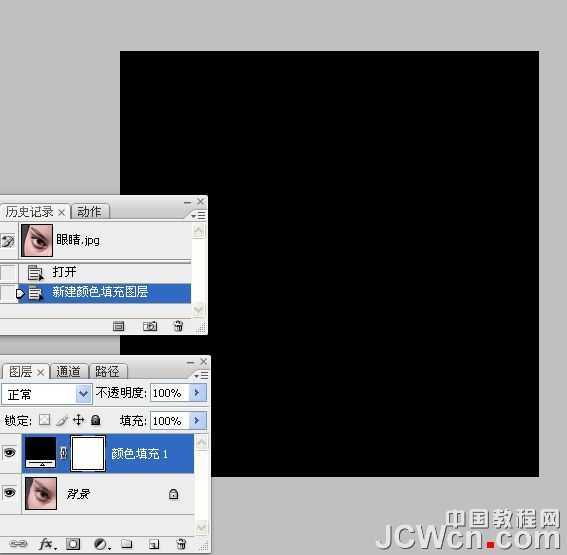Switch to the 通道 tab
Screen dimensions: 567x555
(x=69, y=371)
